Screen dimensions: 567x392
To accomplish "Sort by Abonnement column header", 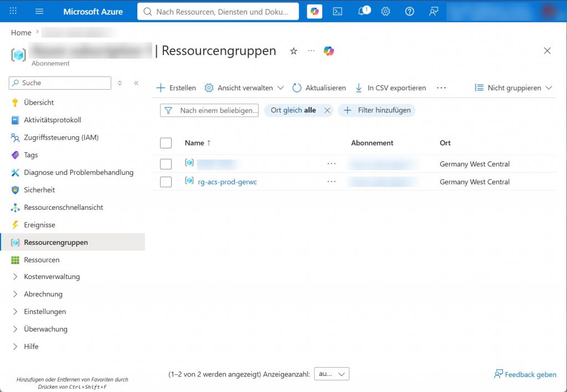I will point(372,143).
